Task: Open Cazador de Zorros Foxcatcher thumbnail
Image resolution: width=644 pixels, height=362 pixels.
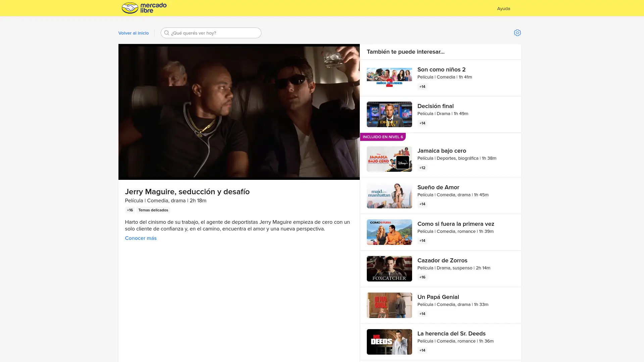Action: point(389,269)
